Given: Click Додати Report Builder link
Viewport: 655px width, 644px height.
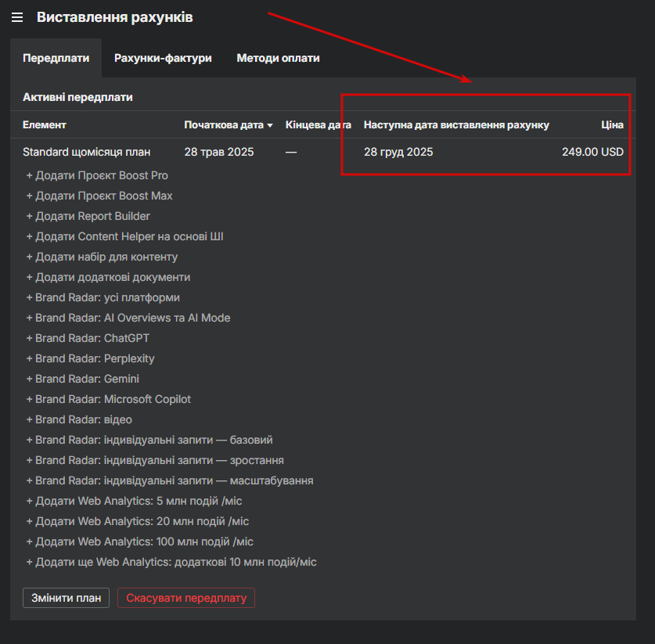Looking at the screenshot, I should pyautogui.click(x=88, y=216).
